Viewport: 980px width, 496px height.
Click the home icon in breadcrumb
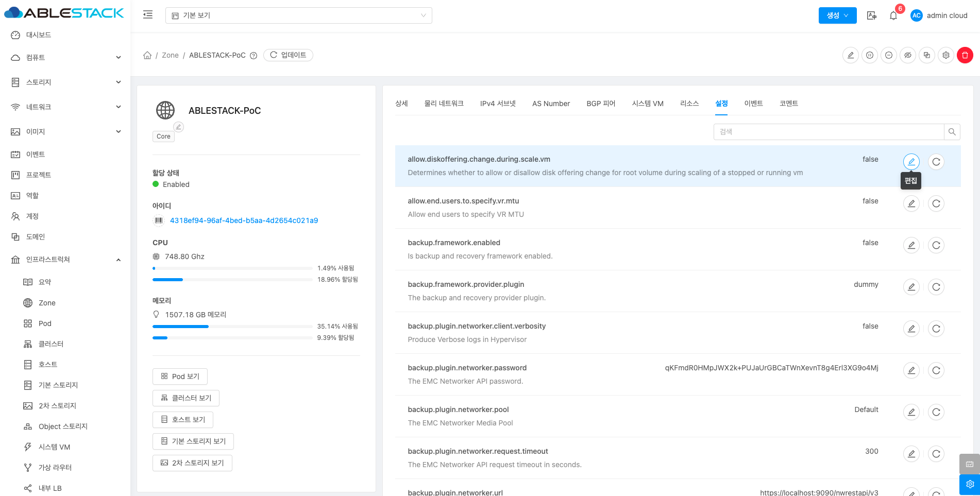[147, 55]
